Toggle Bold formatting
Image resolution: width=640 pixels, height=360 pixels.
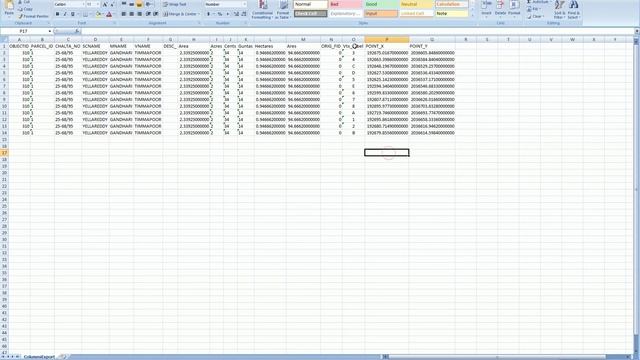pos(57,14)
